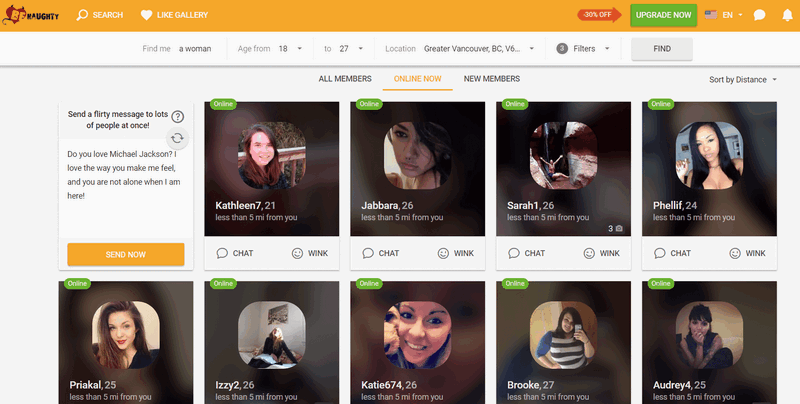This screenshot has width=800, height=404.
Task: Switch to the New Members tab
Action: 492,79
